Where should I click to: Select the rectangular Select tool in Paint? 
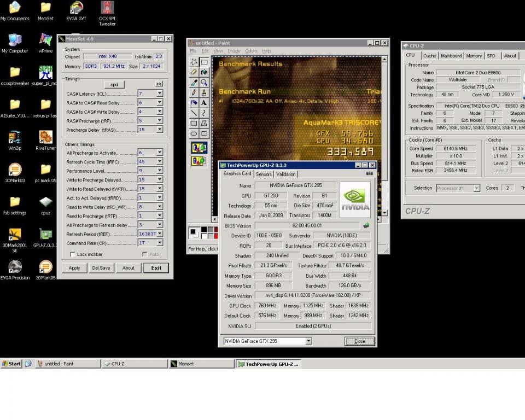pyautogui.click(x=204, y=62)
